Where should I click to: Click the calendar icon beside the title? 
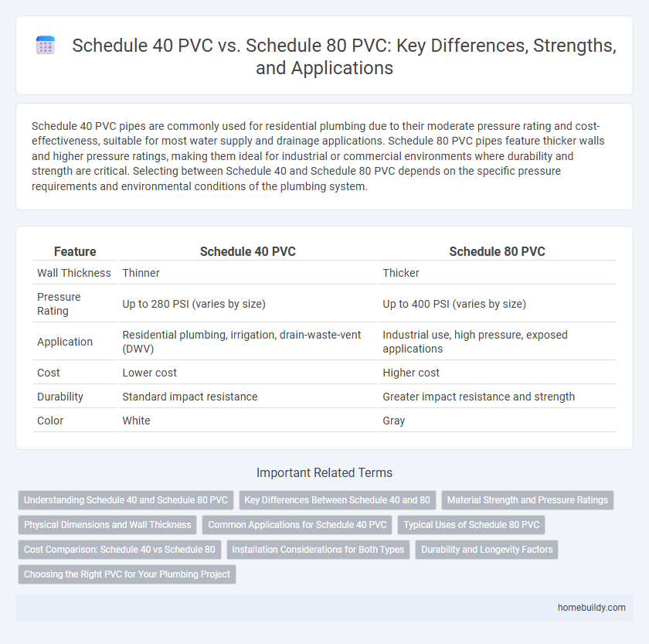click(x=45, y=45)
